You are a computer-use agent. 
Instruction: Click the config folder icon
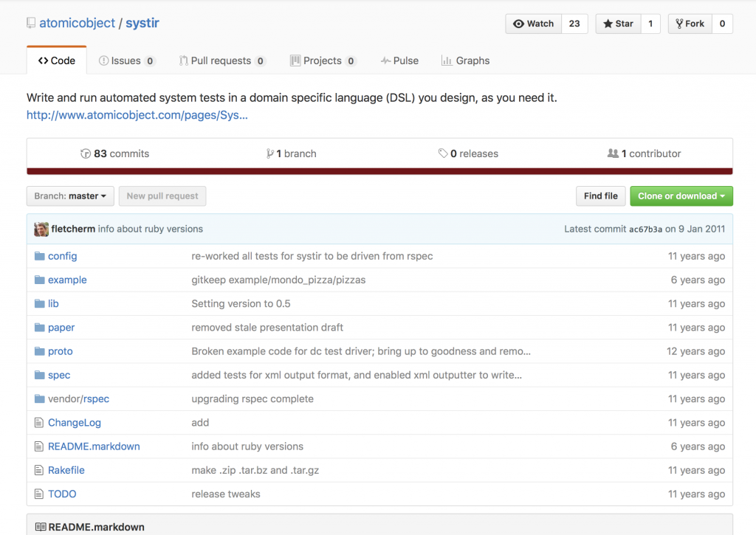[x=40, y=256]
